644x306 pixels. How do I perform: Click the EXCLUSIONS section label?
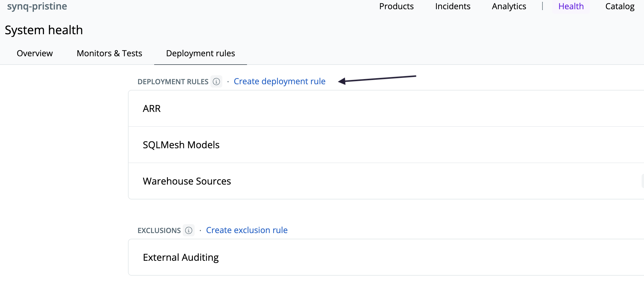pos(159,230)
